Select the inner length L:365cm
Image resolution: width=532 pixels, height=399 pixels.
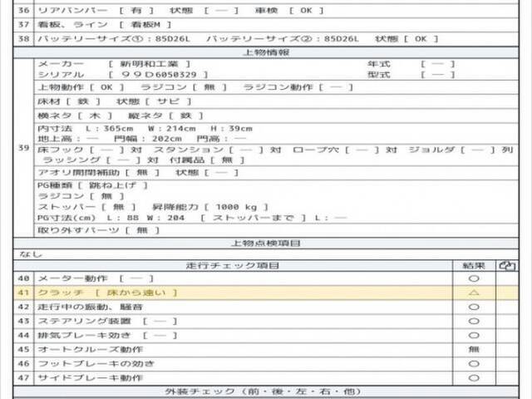click(109, 129)
